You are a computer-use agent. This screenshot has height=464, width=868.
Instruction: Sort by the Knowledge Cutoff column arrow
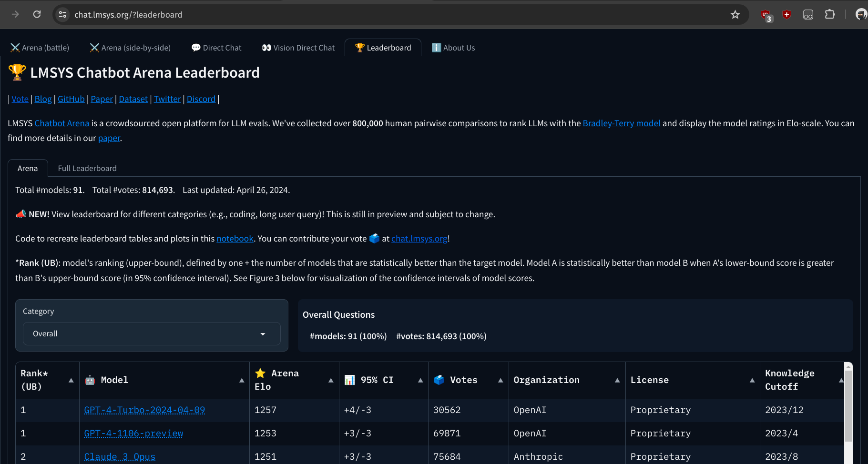[x=841, y=380]
